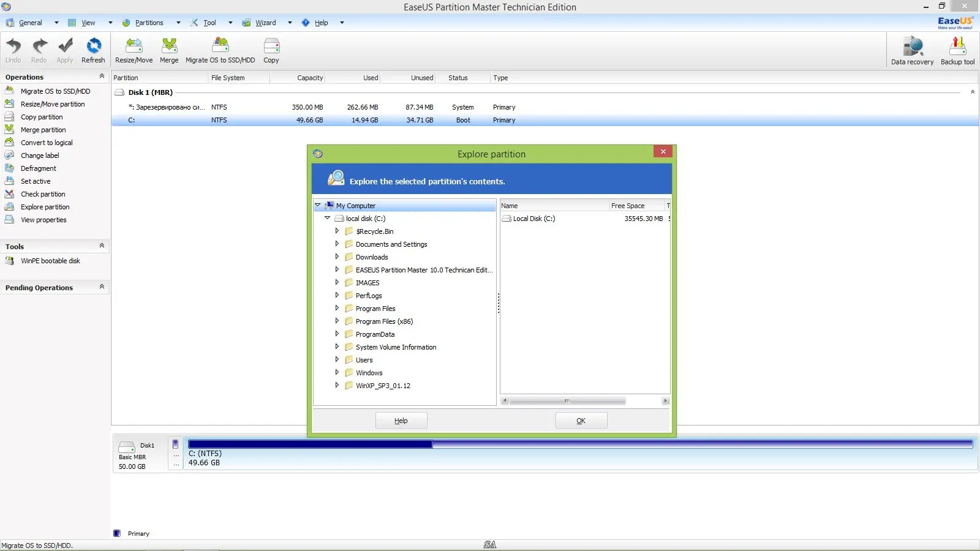The image size is (980, 551).
Task: Collapse the local disk (C:) tree node
Action: [x=327, y=218]
